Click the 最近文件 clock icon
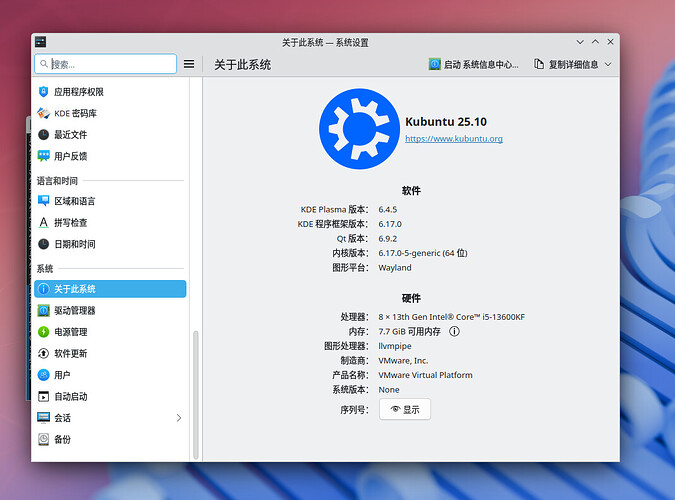 click(43, 135)
